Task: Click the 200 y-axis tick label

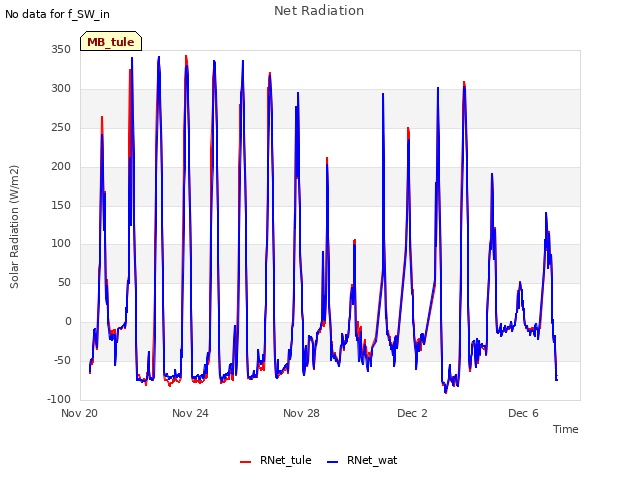Action: coord(61,167)
